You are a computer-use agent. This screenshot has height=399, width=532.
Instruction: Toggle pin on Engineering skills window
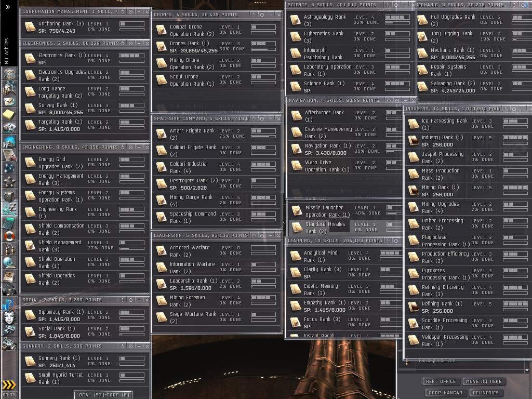[x=123, y=147]
